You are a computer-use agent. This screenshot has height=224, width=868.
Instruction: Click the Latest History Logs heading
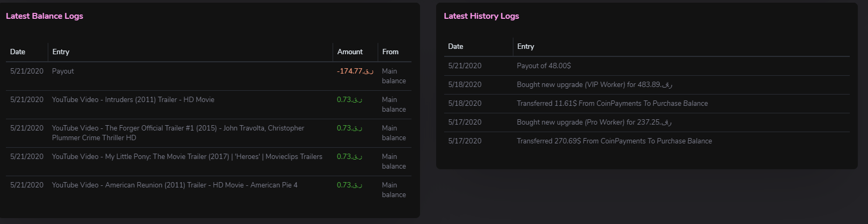pos(481,16)
